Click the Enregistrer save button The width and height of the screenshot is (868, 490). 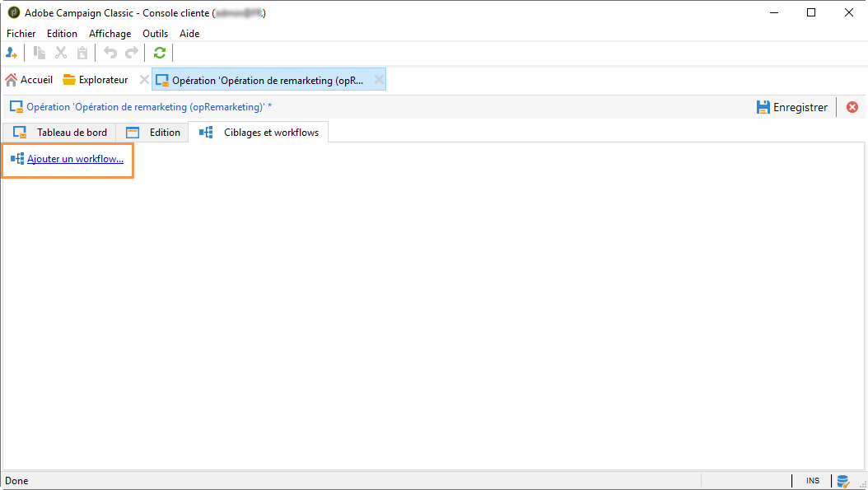(x=792, y=107)
